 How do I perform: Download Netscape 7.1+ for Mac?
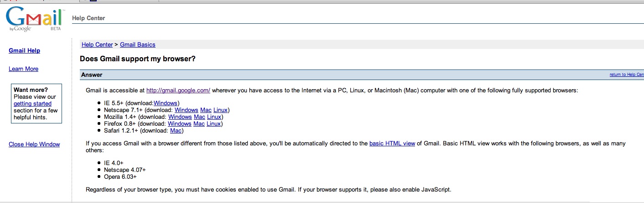pos(205,110)
